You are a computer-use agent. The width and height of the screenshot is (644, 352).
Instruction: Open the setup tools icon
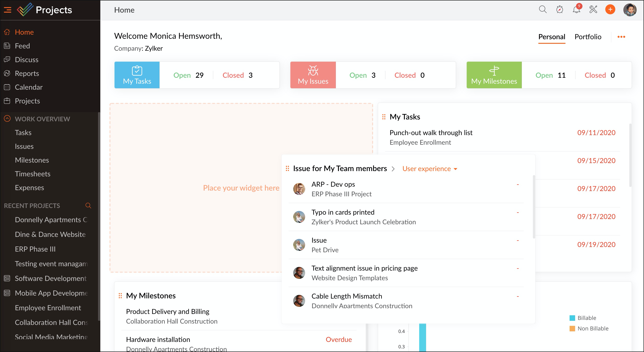(x=593, y=10)
